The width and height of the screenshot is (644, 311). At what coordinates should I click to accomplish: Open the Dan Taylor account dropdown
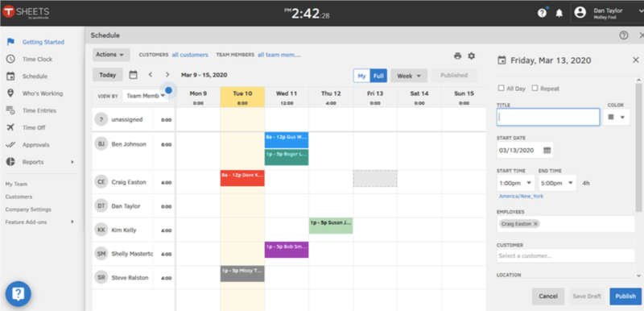[x=607, y=13]
